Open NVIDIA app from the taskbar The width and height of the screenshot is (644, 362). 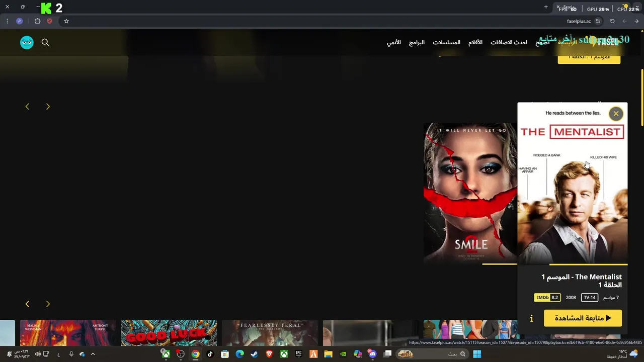343,354
